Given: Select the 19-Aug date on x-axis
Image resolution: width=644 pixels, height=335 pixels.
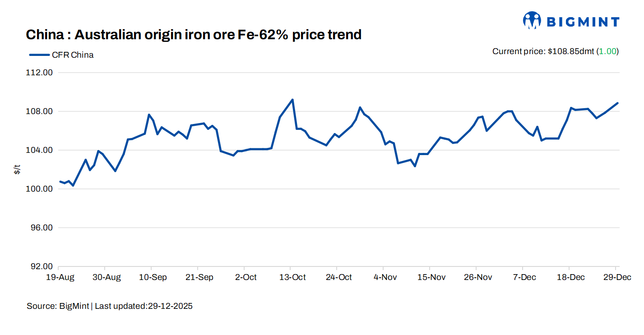Looking at the screenshot, I should (60, 277).
